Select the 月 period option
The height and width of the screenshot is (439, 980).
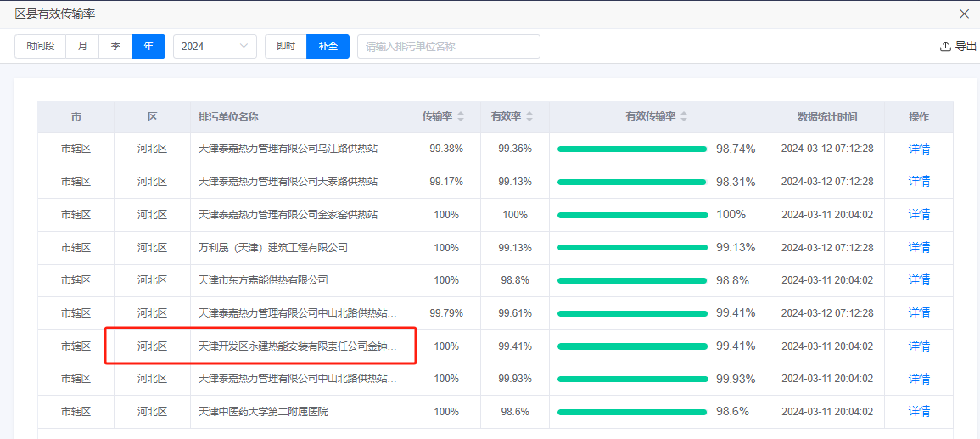tap(82, 46)
